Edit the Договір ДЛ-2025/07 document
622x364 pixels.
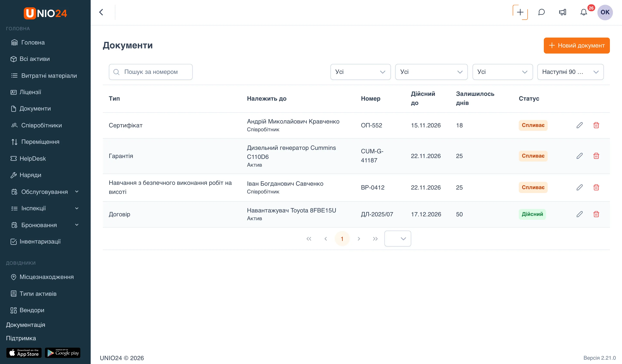point(579,214)
